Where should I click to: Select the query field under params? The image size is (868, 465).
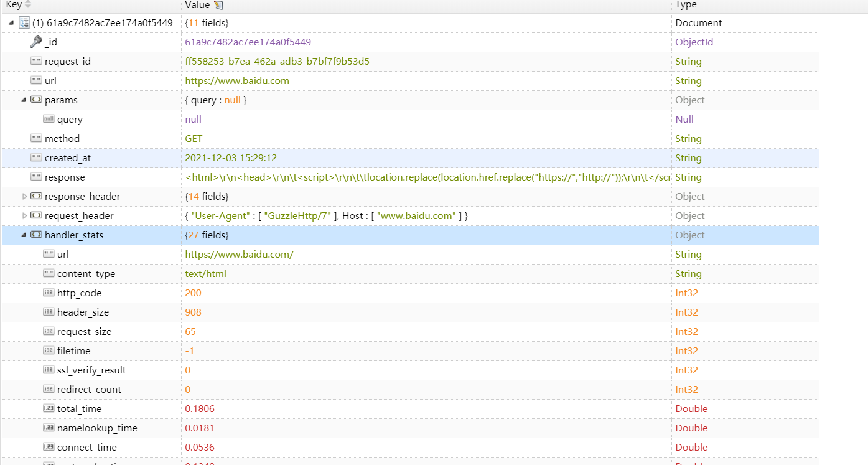pyautogui.click(x=70, y=120)
